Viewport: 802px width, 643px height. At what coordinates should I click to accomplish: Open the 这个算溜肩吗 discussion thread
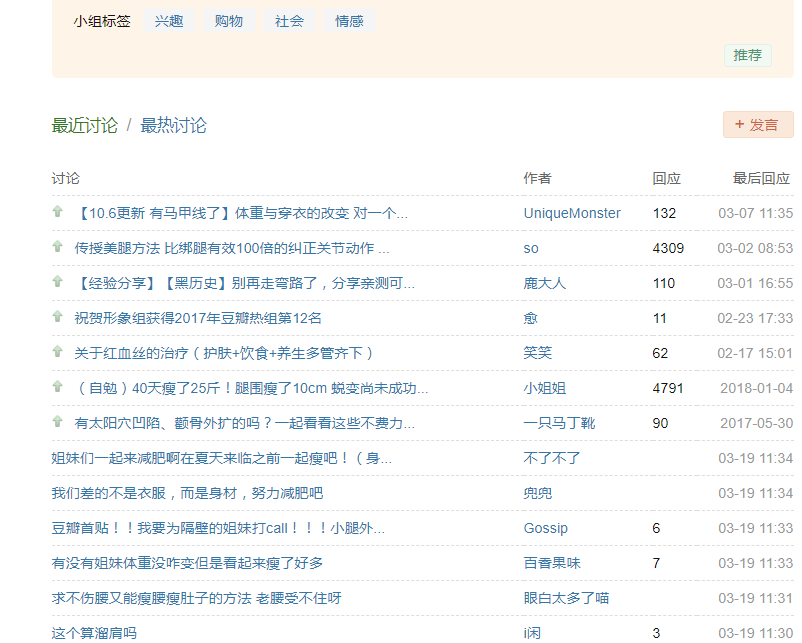94,633
